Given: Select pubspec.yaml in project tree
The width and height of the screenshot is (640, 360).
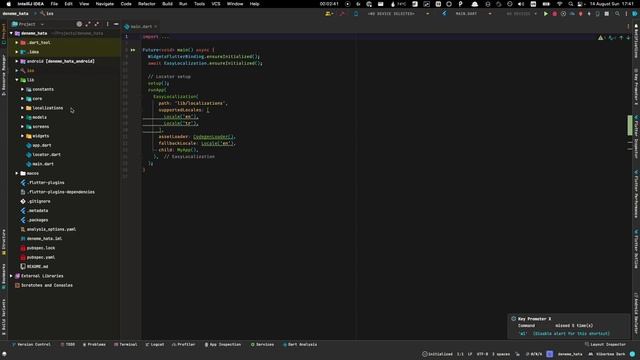Looking at the screenshot, I should pyautogui.click(x=41, y=258).
